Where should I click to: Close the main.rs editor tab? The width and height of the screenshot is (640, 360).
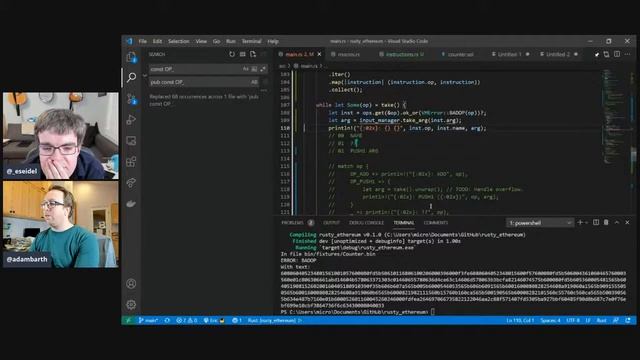(x=319, y=54)
